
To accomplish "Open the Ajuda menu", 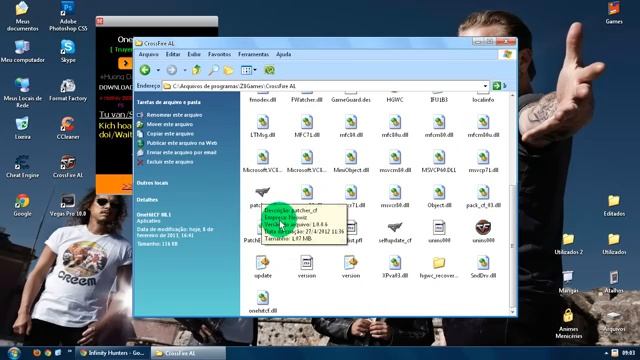I will pyautogui.click(x=283, y=54).
